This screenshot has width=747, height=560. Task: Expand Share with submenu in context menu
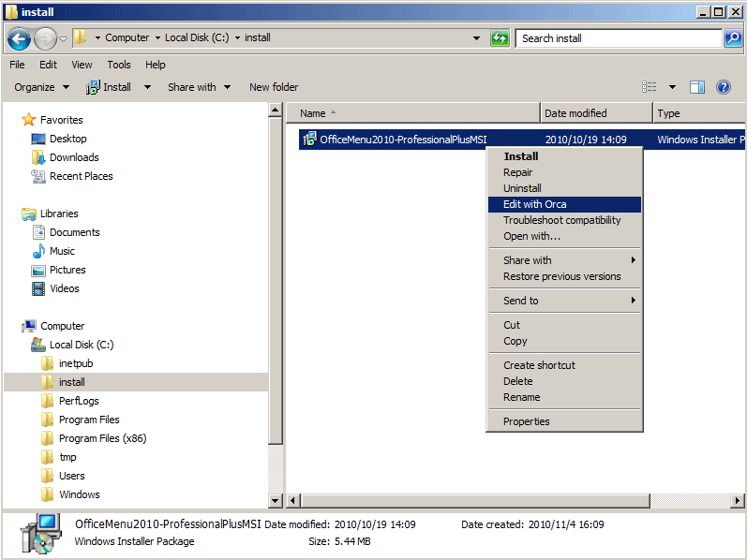[x=564, y=260]
